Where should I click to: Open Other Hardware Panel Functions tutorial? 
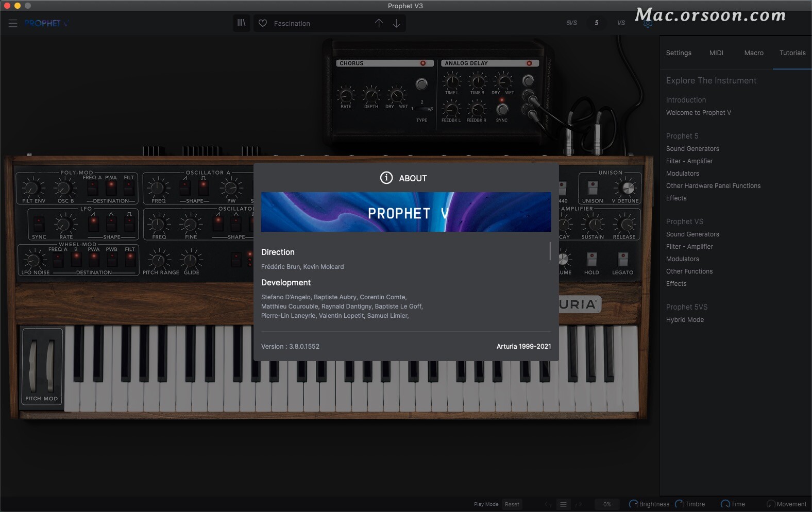(713, 186)
